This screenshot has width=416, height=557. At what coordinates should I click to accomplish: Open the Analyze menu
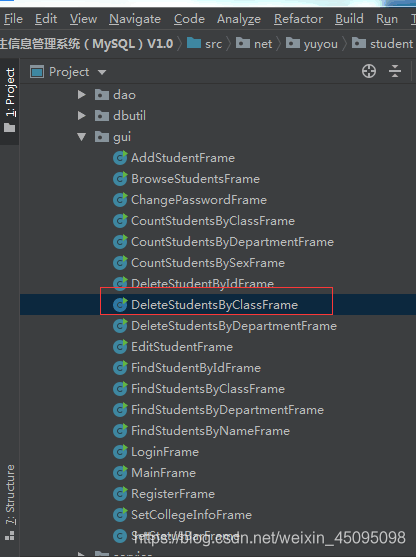[239, 19]
